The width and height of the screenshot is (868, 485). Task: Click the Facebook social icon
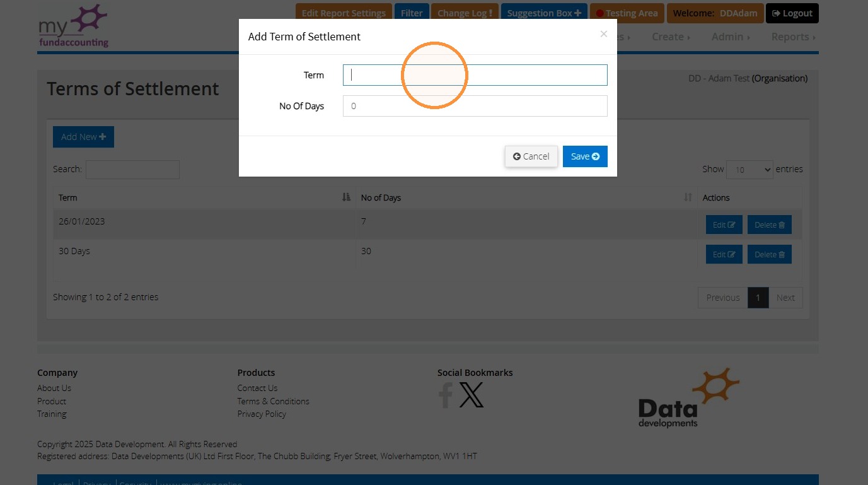click(446, 395)
